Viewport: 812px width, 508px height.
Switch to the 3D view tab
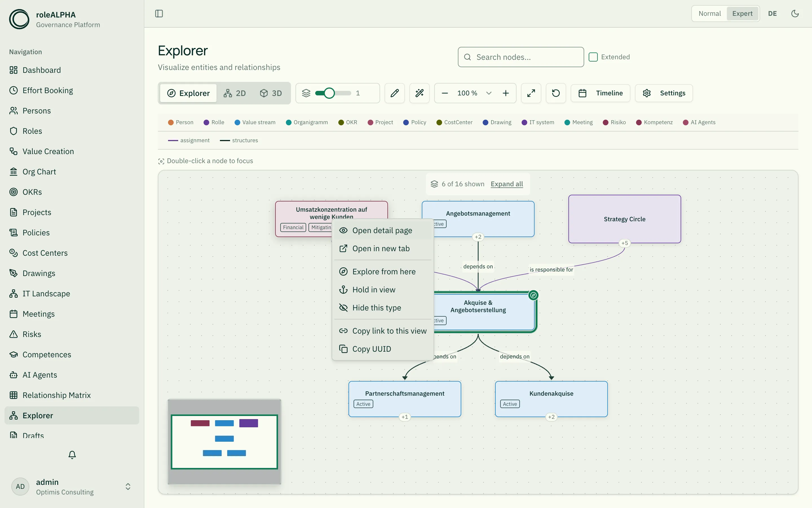pyautogui.click(x=271, y=93)
